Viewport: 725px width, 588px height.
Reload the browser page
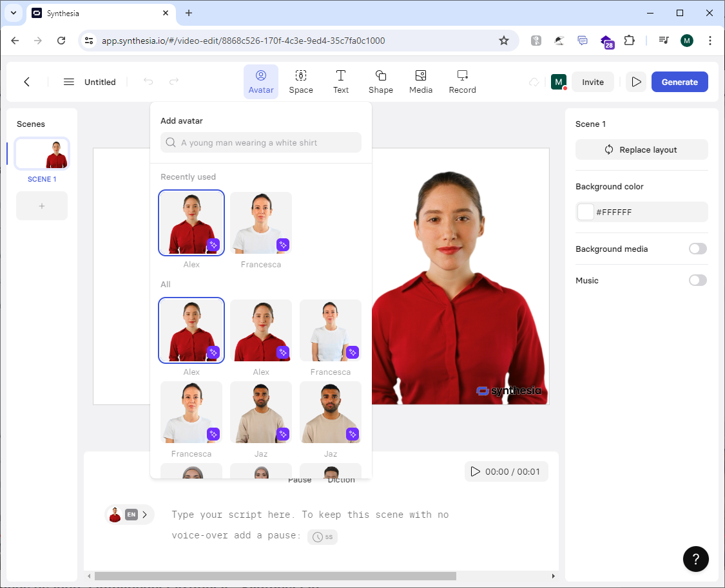(x=61, y=41)
